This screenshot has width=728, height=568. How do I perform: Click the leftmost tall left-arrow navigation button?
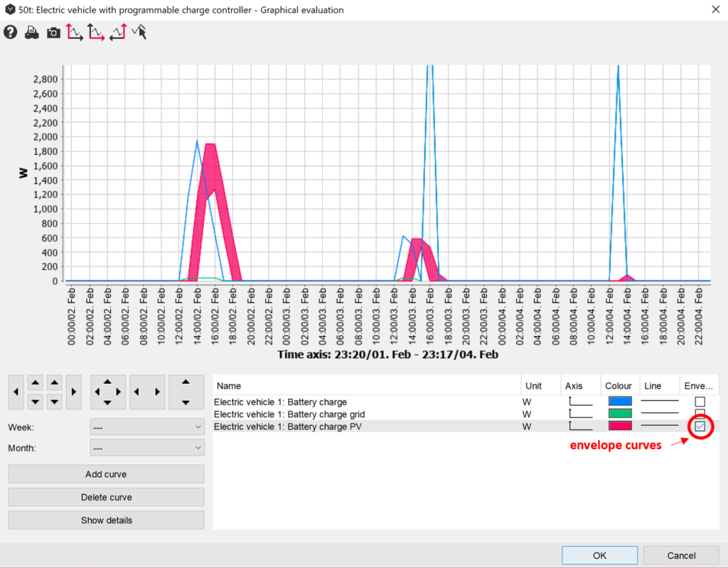pyautogui.click(x=16, y=392)
